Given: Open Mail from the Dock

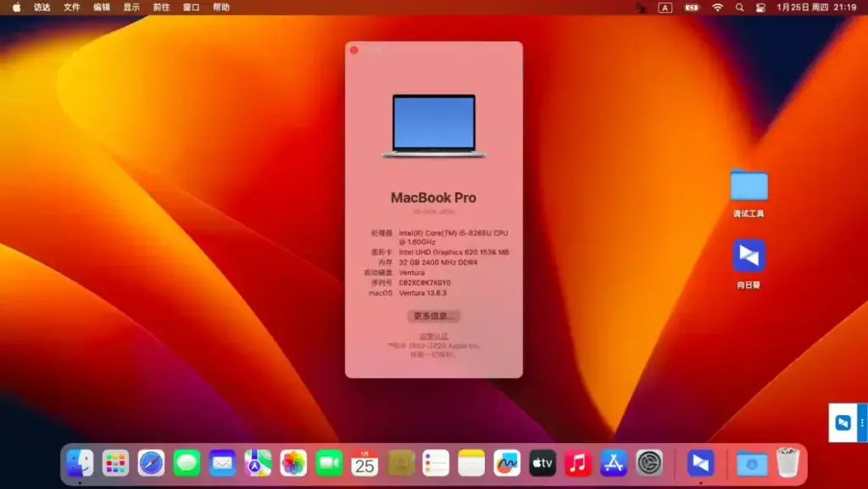Looking at the screenshot, I should [x=223, y=463].
